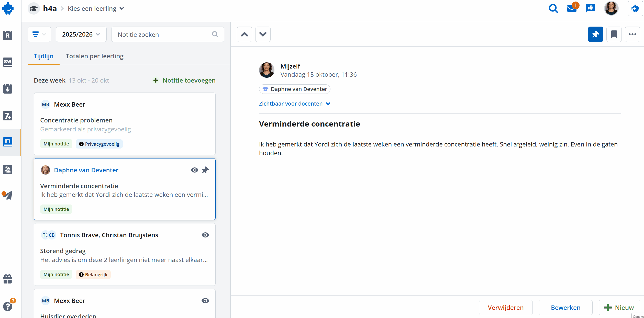644x318 pixels.
Task: Select the SW studiewijzer icon in the sidebar
Action: pos(7,62)
